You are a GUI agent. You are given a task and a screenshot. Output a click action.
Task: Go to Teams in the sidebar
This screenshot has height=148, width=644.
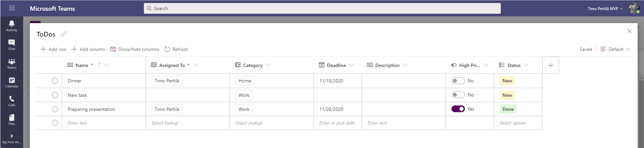[x=11, y=63]
